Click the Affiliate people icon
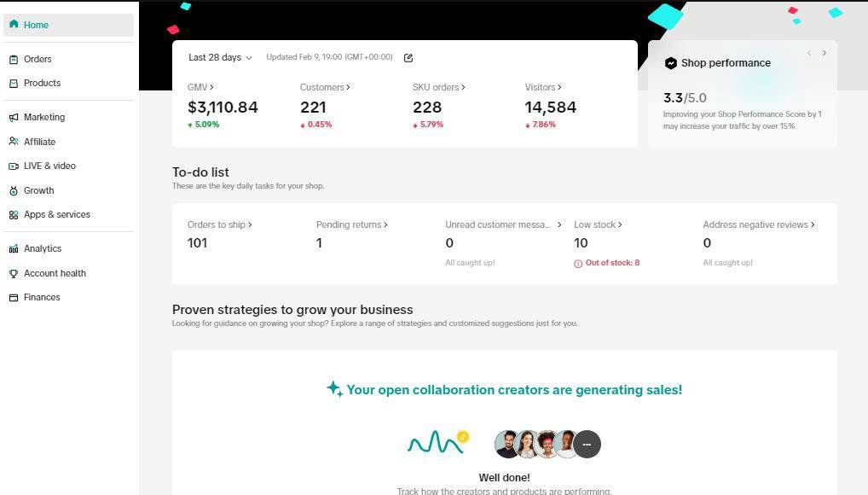 coord(14,142)
